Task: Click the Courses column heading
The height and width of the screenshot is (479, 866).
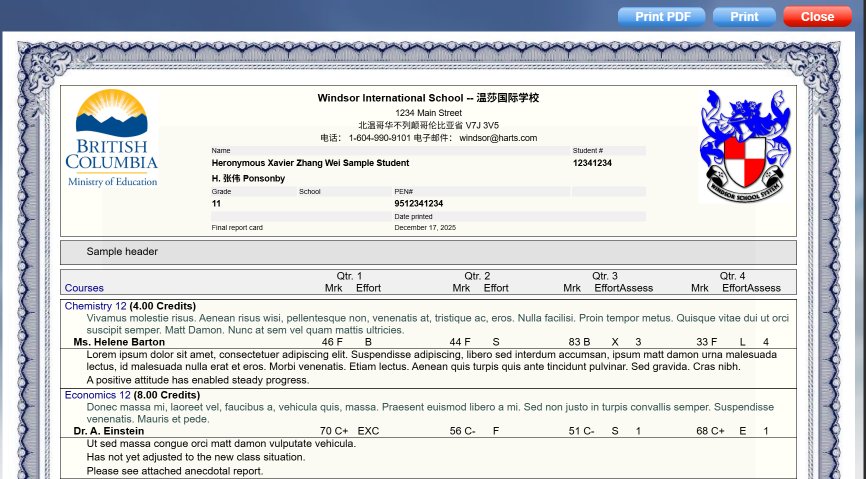Action: pyautogui.click(x=84, y=288)
